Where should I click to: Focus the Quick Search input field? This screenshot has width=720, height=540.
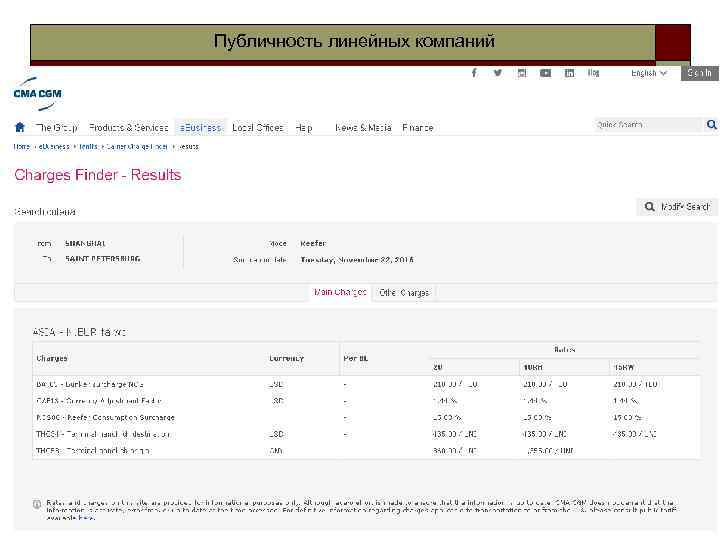[648, 124]
